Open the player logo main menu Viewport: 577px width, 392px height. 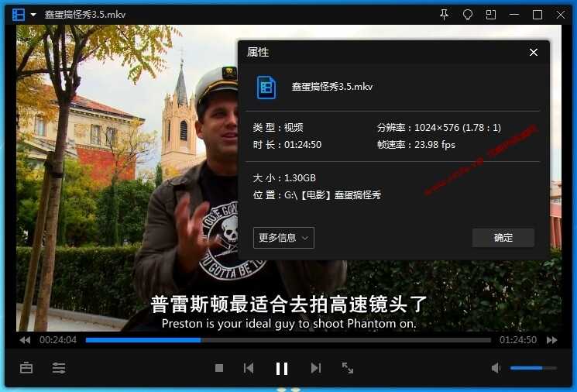coord(19,15)
